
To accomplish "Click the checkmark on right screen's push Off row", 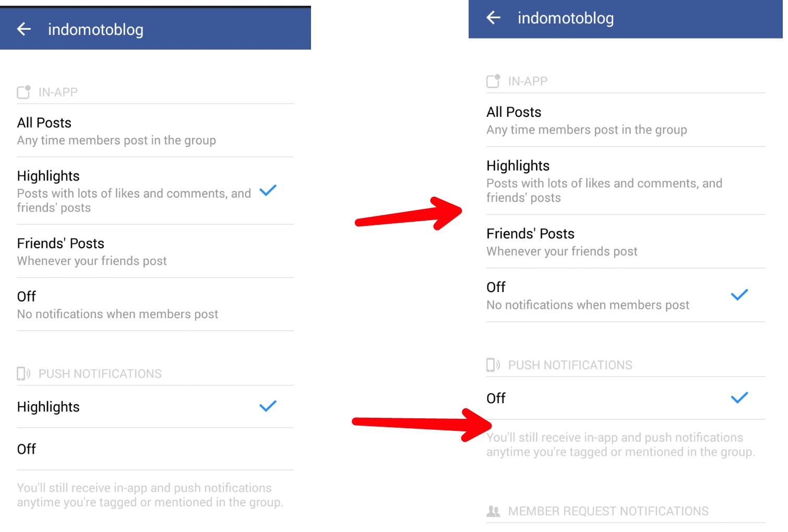I will 739,398.
